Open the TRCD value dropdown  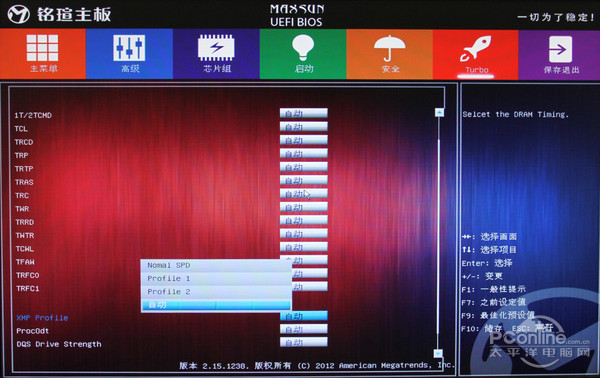point(303,140)
